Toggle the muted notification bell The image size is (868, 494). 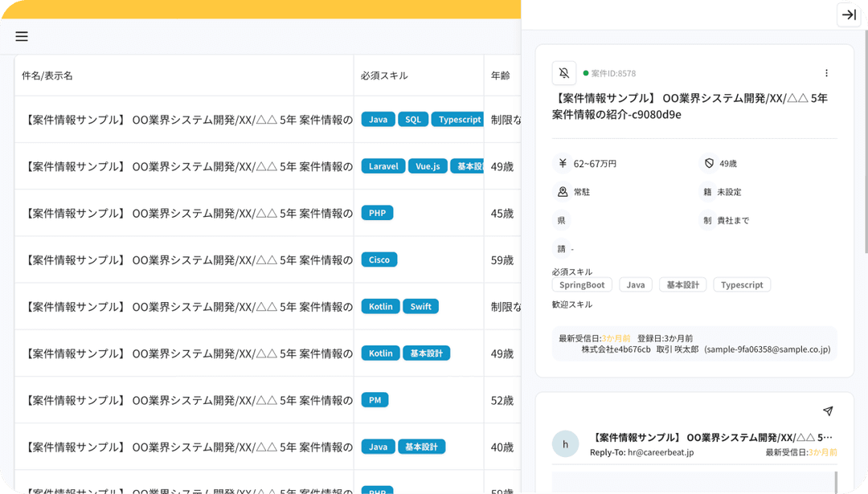click(564, 73)
